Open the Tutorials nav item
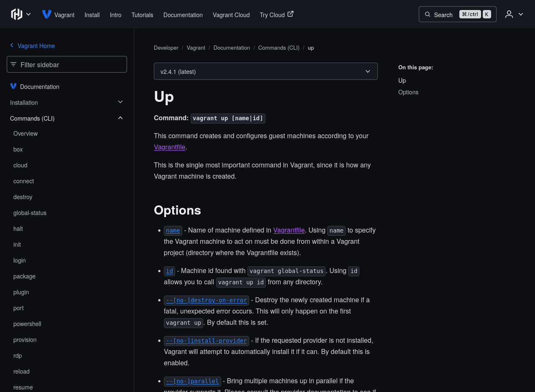The height and width of the screenshot is (392, 535). click(142, 15)
